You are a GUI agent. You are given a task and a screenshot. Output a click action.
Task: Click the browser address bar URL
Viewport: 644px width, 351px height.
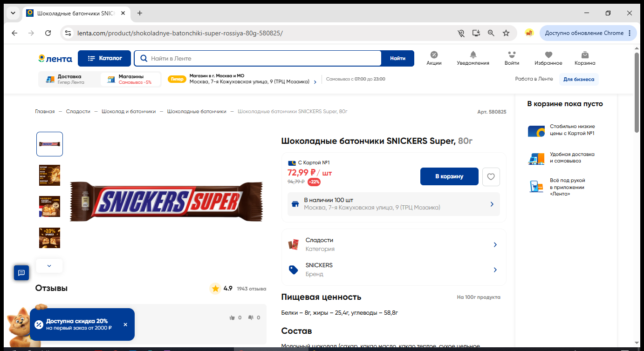coord(180,33)
